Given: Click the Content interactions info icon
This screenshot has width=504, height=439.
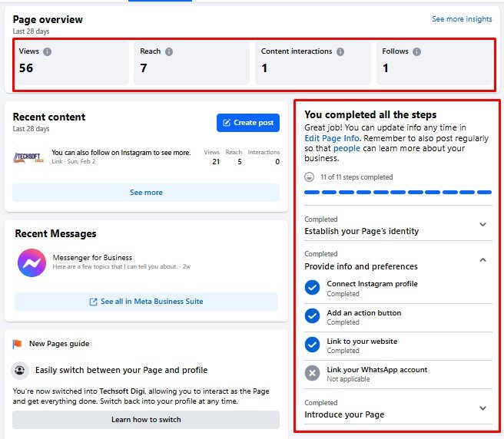Looking at the screenshot, I should pyautogui.click(x=340, y=52).
